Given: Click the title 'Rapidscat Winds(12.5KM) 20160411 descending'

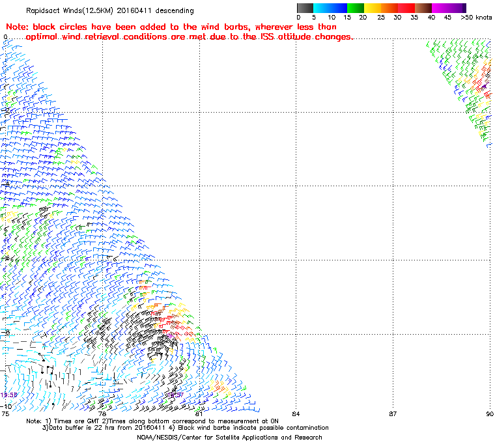Looking at the screenshot, I should 110,10.
